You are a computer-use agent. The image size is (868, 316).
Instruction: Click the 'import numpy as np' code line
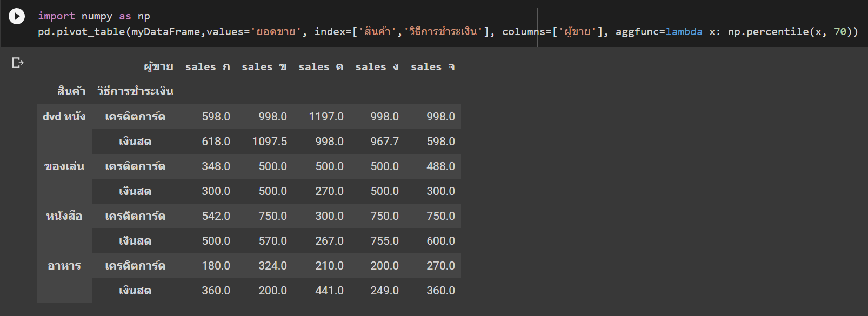click(x=94, y=16)
